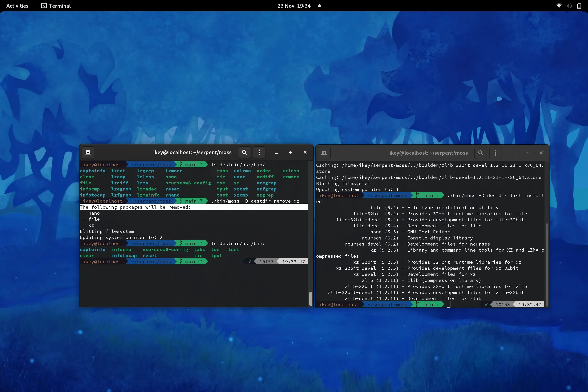
Task: Click the right terminal's cursor block at prompt
Action: 448,304
